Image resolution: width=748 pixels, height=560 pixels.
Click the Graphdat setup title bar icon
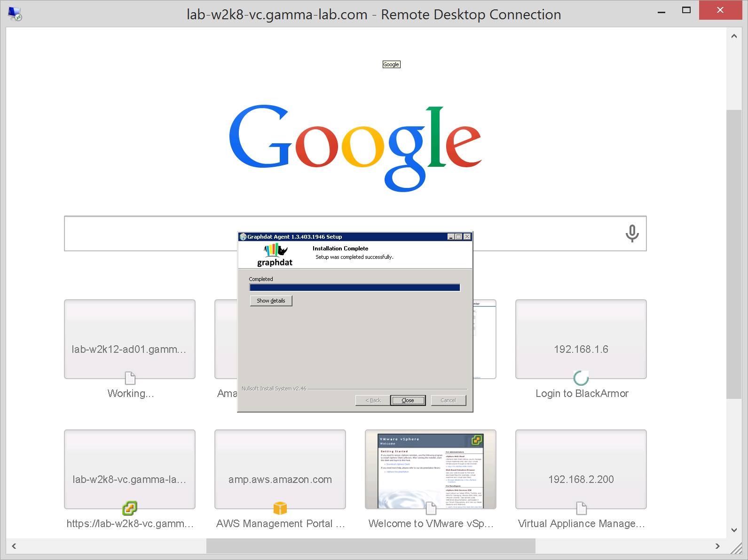pos(243,237)
